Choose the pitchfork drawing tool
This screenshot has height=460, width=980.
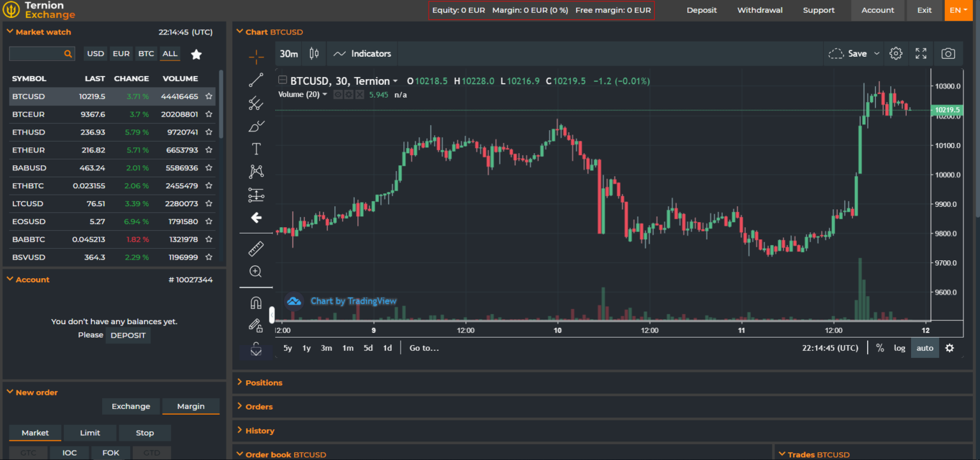(x=256, y=103)
